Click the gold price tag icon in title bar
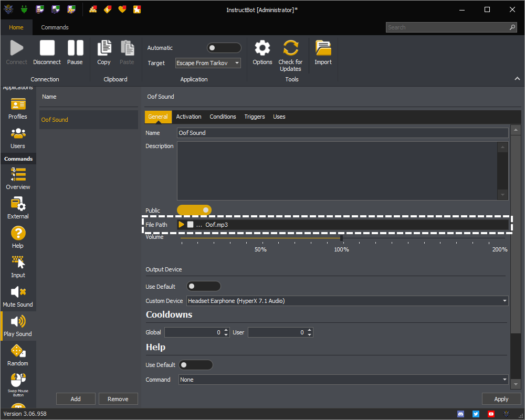 point(108,9)
